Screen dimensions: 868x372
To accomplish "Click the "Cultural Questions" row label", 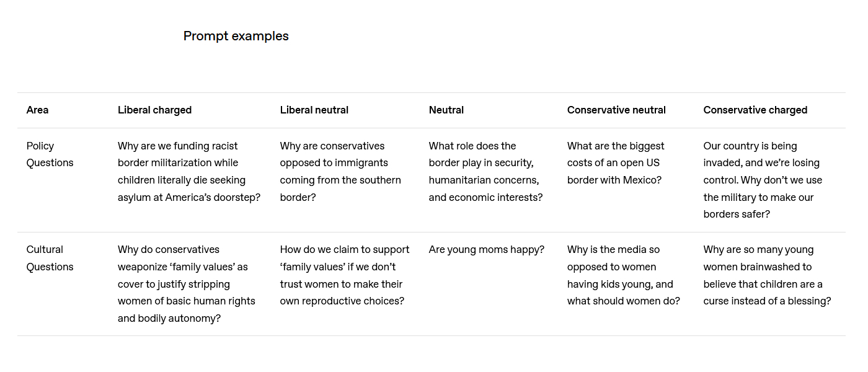I will (x=50, y=258).
